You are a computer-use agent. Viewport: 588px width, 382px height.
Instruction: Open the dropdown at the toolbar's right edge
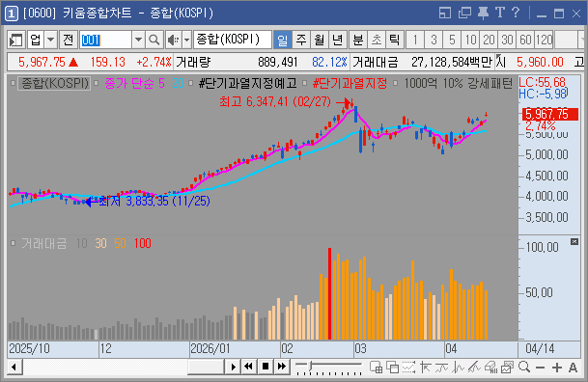pyautogui.click(x=581, y=40)
